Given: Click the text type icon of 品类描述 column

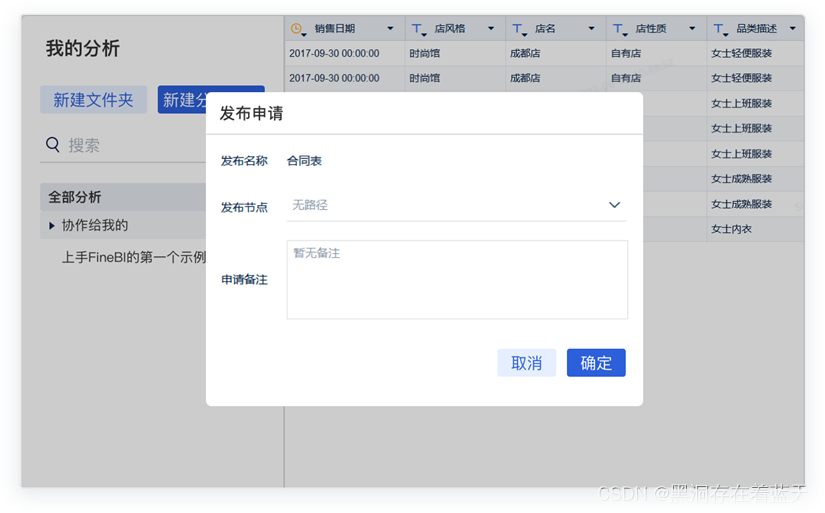Looking at the screenshot, I should point(719,29).
